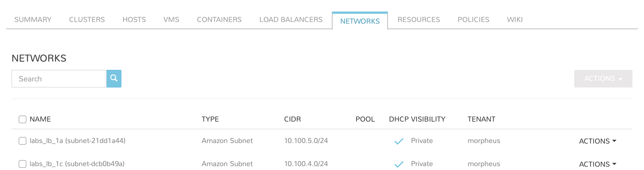
Task: Switch to the CLUSTERS tab
Action: [x=87, y=19]
